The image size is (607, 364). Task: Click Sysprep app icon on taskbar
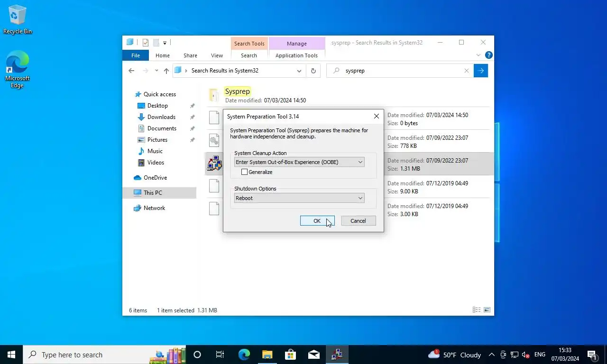click(337, 355)
